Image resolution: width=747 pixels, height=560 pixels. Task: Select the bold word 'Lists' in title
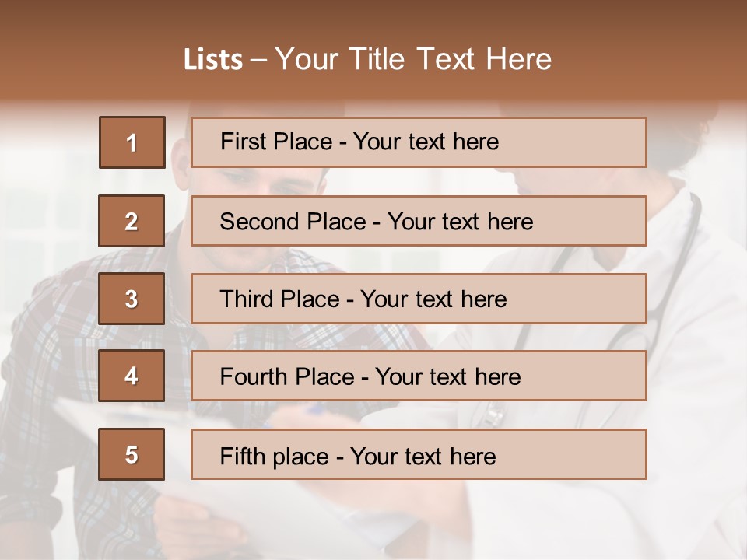pyautogui.click(x=213, y=60)
